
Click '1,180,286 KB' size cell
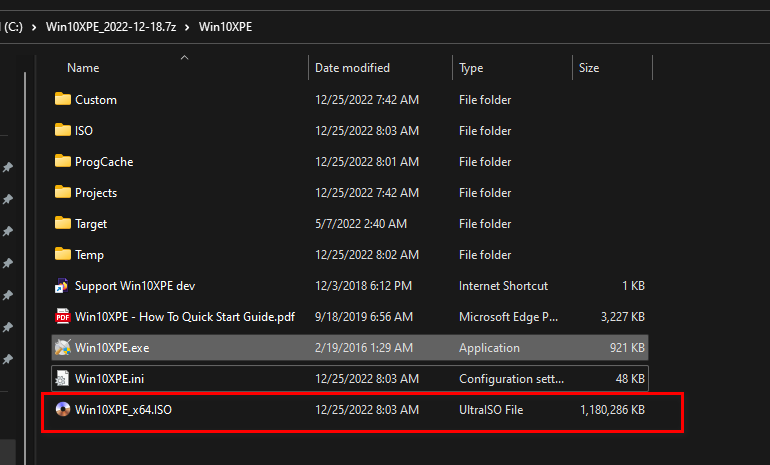tap(612, 410)
